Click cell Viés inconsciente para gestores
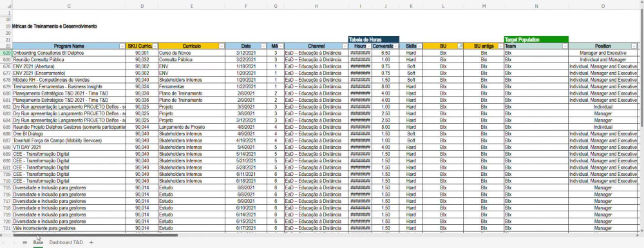 (x=69, y=228)
